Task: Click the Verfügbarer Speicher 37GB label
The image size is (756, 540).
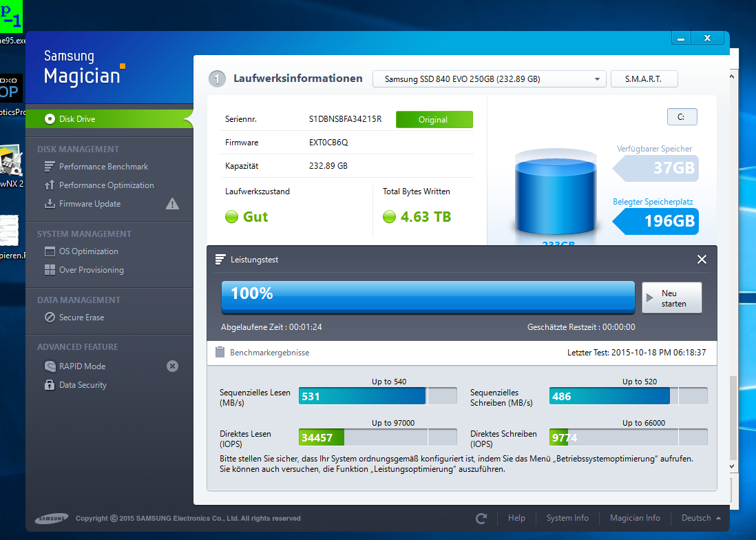Action: (655, 168)
